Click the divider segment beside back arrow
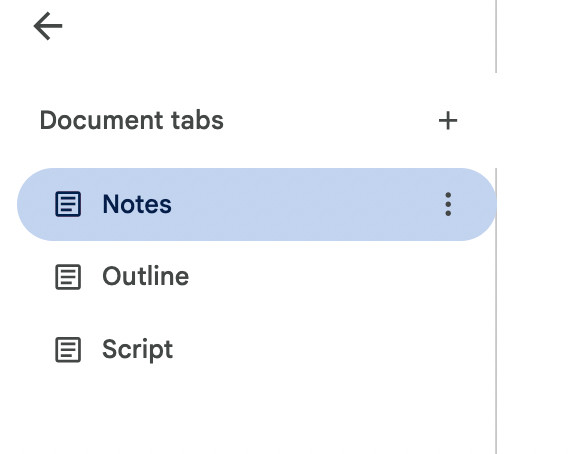The image size is (588, 454). 496,36
